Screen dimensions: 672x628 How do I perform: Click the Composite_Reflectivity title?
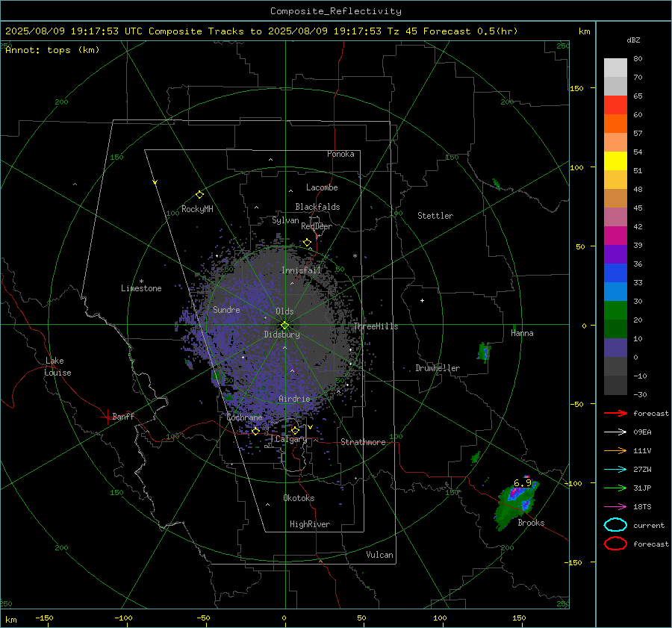336,11
